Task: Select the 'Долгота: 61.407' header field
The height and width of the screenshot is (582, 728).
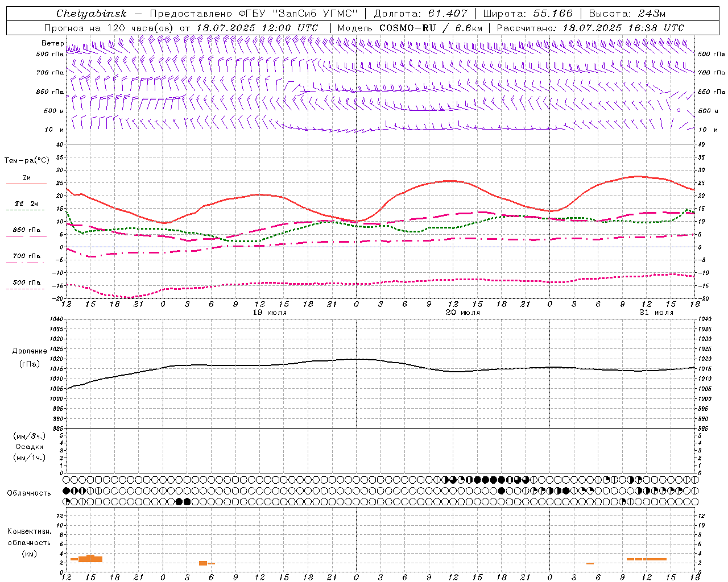Action: point(420,14)
